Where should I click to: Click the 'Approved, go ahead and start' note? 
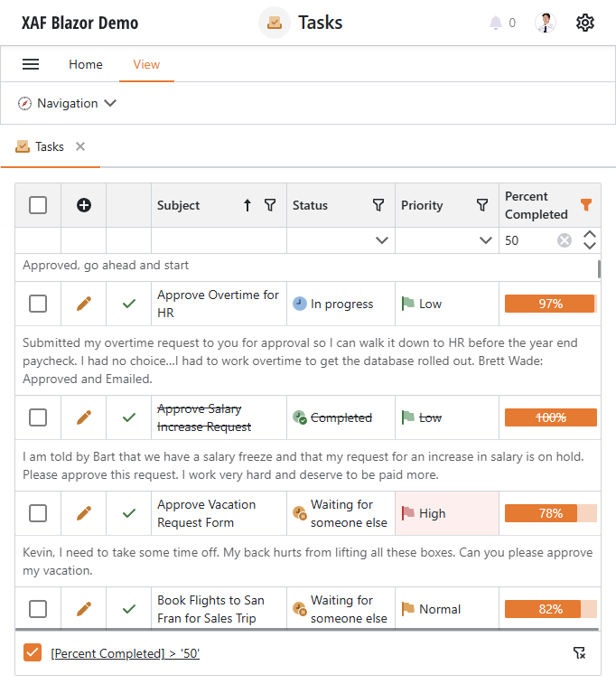106,266
